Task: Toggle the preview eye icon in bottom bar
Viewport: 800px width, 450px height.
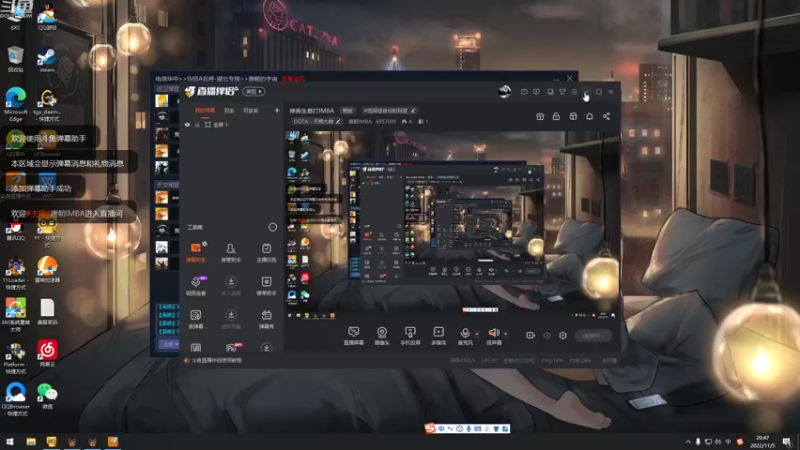Action: [546, 335]
